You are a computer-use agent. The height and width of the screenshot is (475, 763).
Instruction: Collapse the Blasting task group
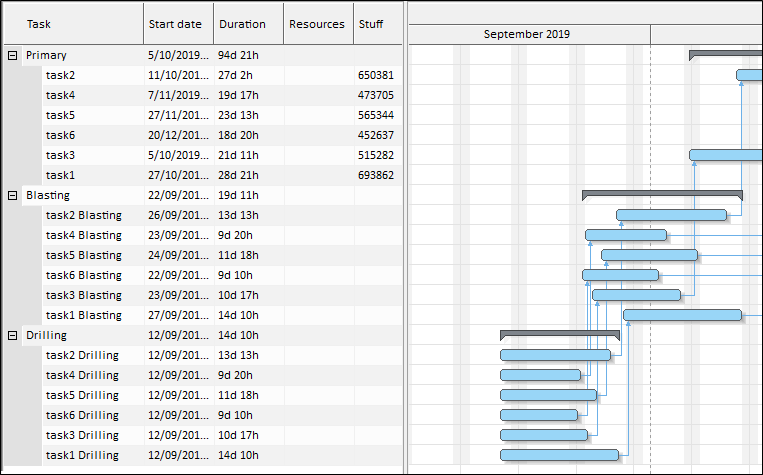click(x=13, y=196)
